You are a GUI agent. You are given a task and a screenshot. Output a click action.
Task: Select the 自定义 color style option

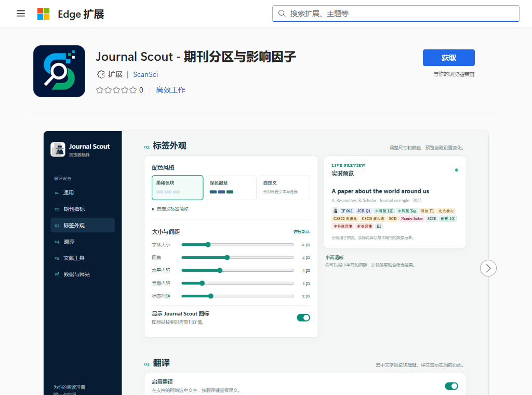(x=284, y=187)
